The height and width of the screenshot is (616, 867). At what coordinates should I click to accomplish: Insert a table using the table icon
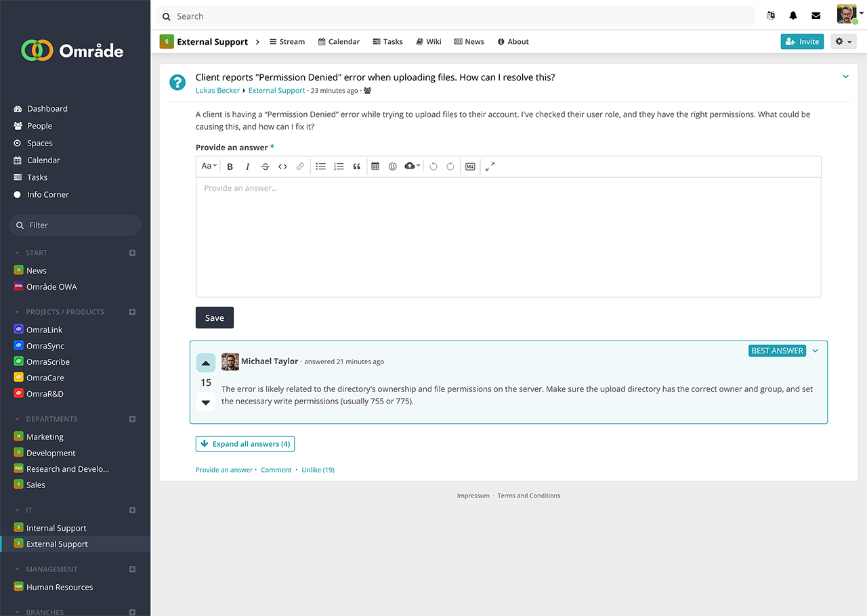375,167
